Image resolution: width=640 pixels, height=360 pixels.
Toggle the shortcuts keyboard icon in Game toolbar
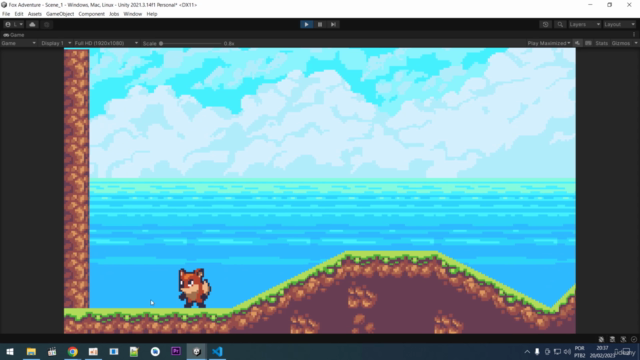coord(588,43)
